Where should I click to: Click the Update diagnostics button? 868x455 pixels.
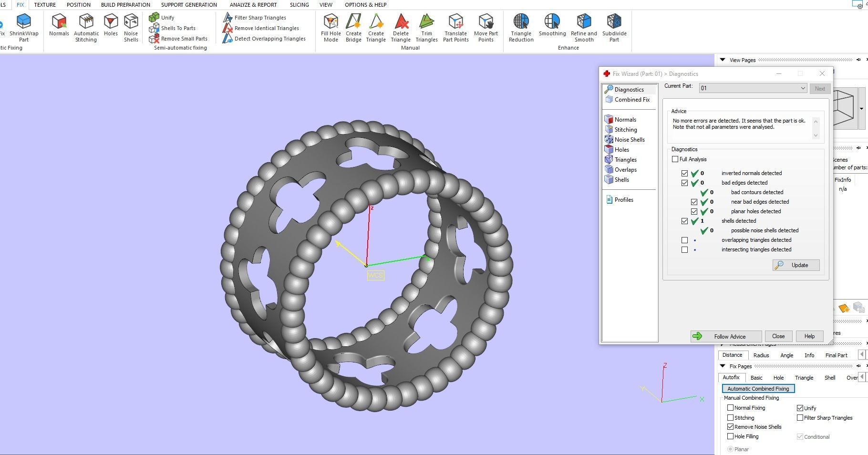pos(796,265)
